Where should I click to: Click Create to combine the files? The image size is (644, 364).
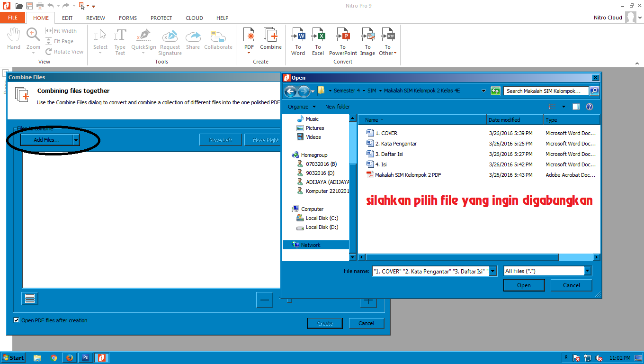coord(325,323)
